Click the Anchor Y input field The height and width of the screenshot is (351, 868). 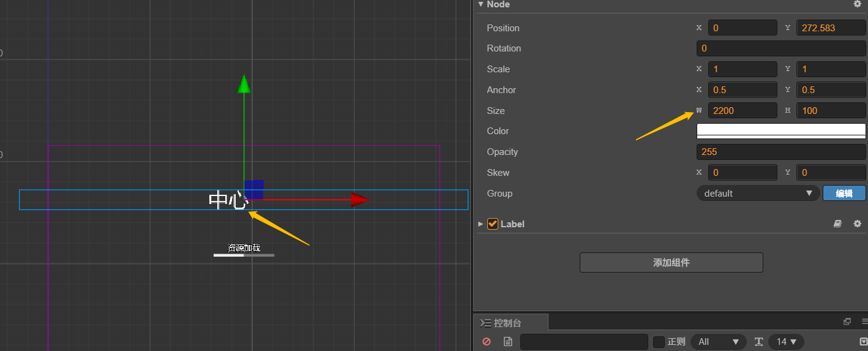[831, 90]
